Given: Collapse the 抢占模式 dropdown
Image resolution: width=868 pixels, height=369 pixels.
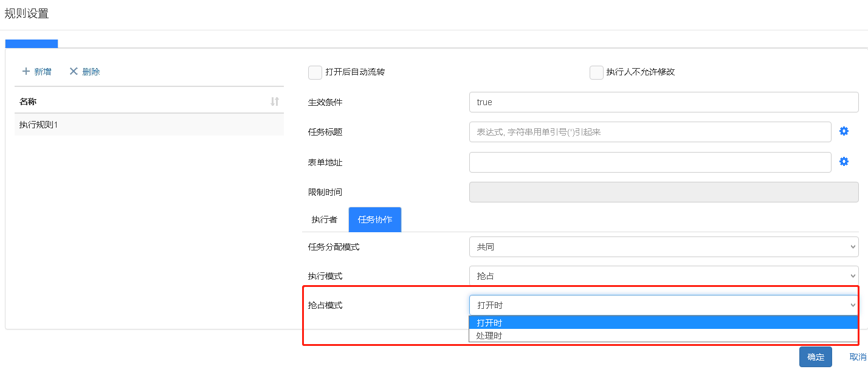Looking at the screenshot, I should tap(663, 305).
